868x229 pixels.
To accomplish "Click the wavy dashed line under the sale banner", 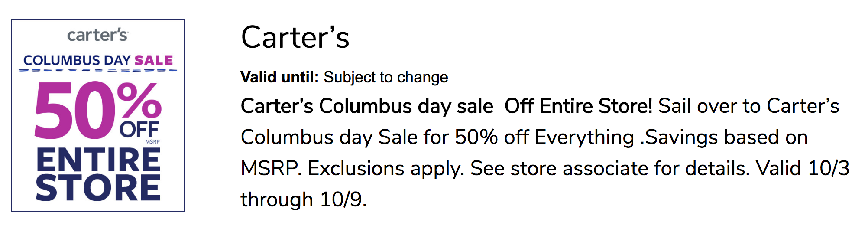I will (98, 70).
